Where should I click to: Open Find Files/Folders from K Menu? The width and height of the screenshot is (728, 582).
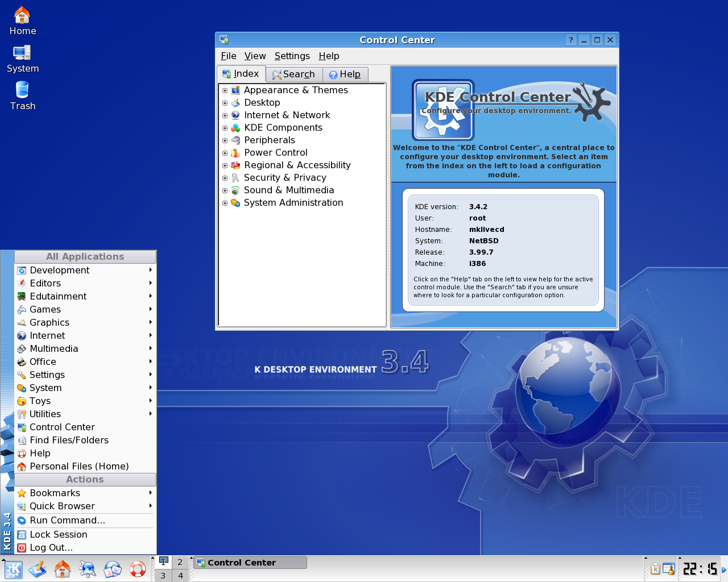pyautogui.click(x=85, y=440)
